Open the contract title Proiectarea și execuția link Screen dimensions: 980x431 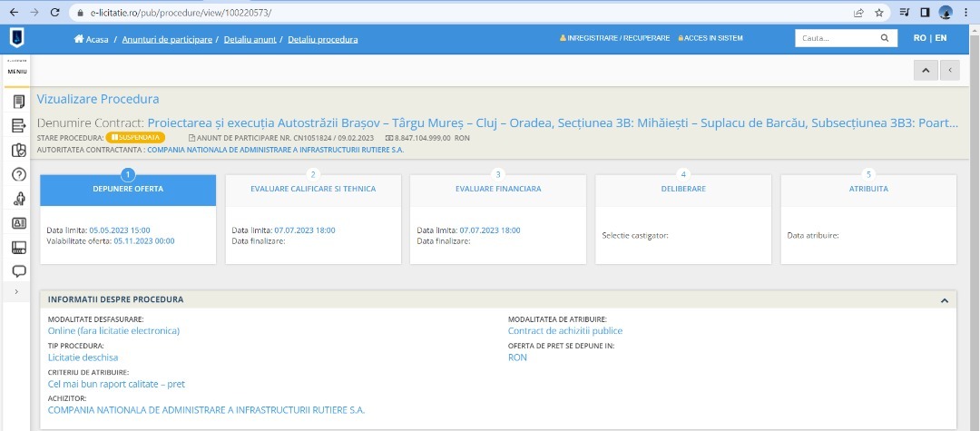pyautogui.click(x=553, y=123)
